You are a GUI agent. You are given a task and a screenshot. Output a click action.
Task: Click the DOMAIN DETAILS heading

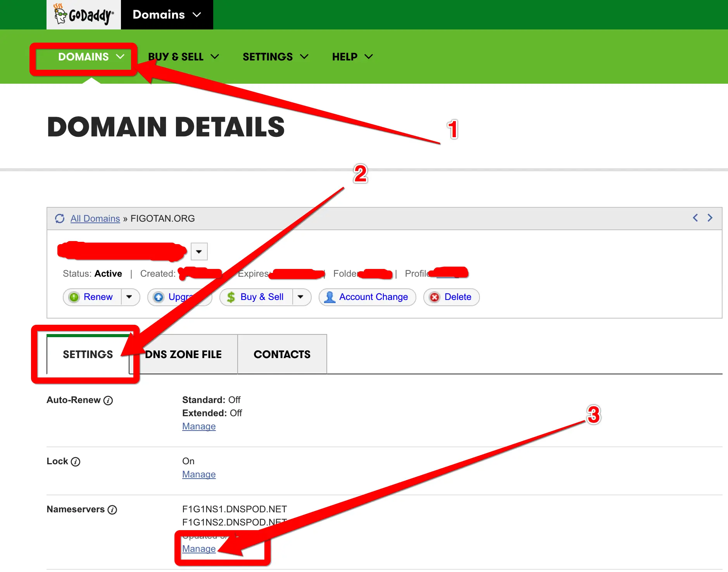pyautogui.click(x=166, y=127)
